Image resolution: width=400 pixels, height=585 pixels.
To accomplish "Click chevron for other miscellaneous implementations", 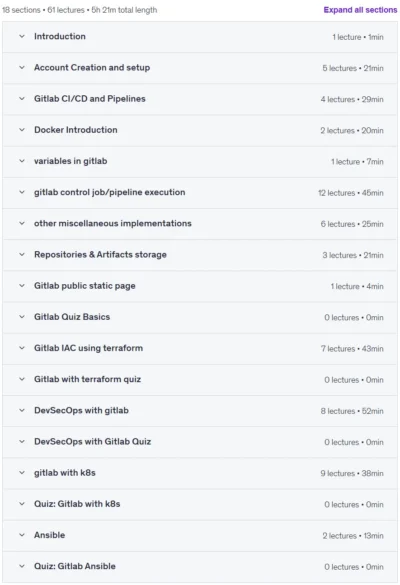I will click(x=22, y=223).
